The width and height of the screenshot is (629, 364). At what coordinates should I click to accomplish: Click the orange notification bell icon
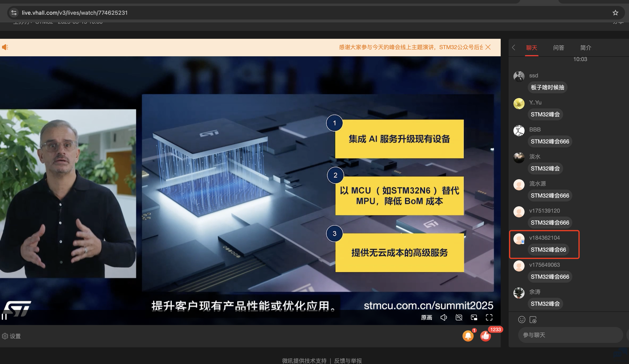tap(468, 336)
